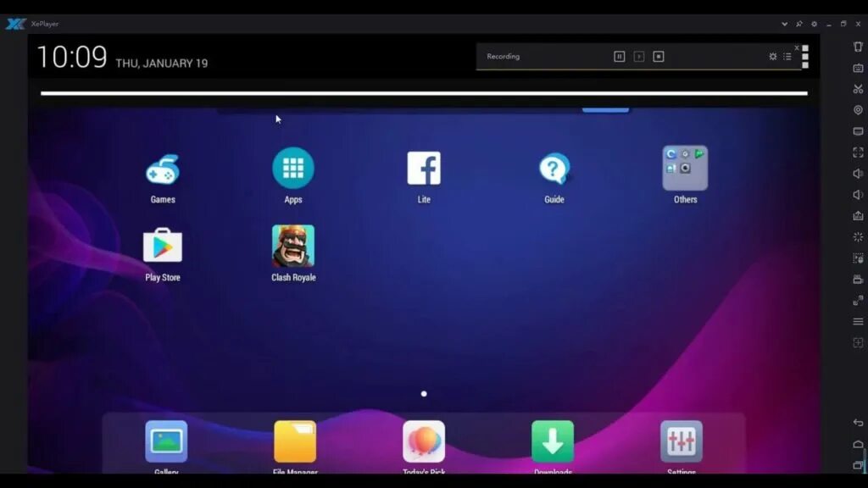Click the 10:09 clock text
The height and width of the screenshot is (488, 868).
72,58
